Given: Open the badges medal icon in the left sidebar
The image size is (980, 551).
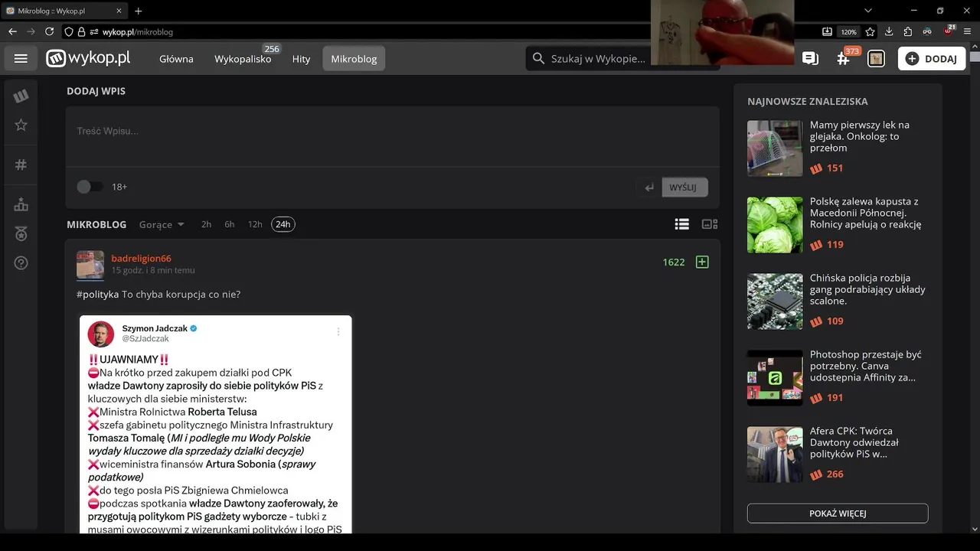Looking at the screenshot, I should [21, 233].
